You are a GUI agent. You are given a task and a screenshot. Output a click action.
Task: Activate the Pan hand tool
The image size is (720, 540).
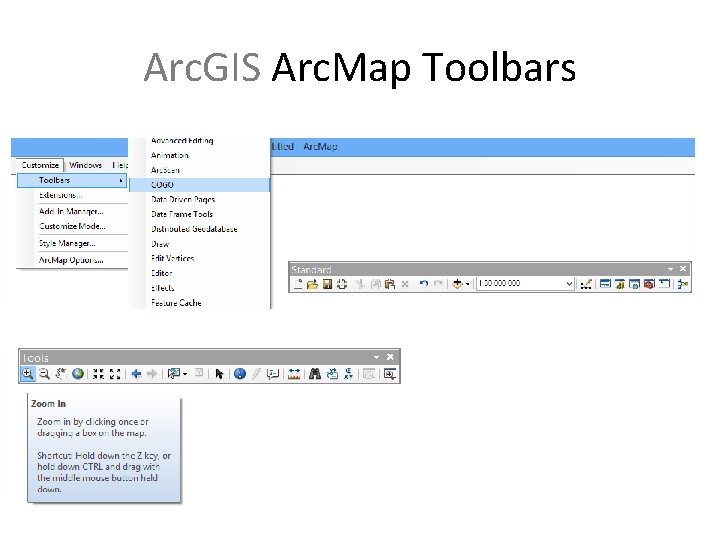pyautogui.click(x=61, y=374)
